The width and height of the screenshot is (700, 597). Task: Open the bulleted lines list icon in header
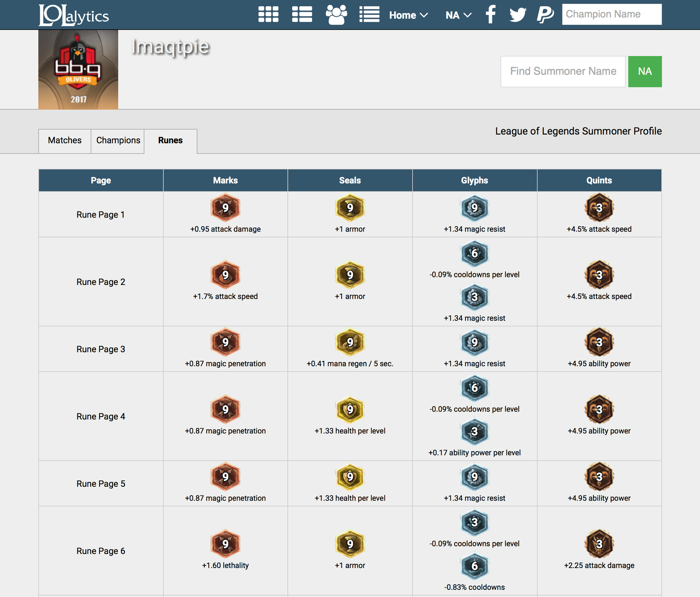(369, 15)
